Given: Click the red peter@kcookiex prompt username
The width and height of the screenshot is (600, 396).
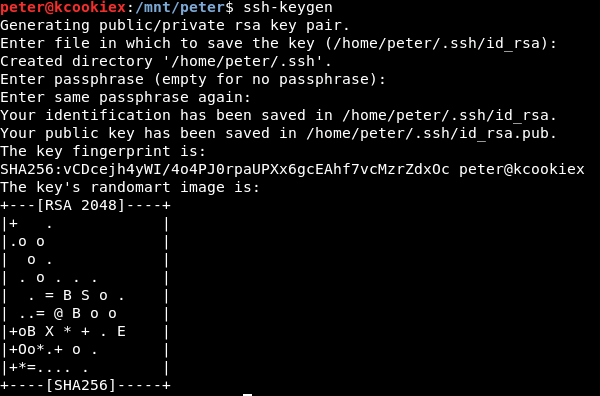Looking at the screenshot, I should click(63, 7).
